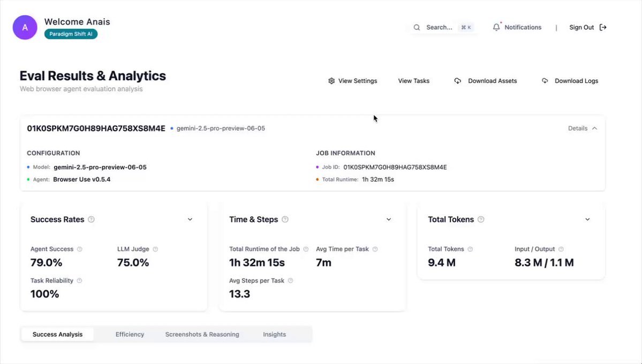The width and height of the screenshot is (642, 364).
Task: Click the Model value gemini-2.5-pro-preview-06-05 under Configuration
Action: [100, 167]
